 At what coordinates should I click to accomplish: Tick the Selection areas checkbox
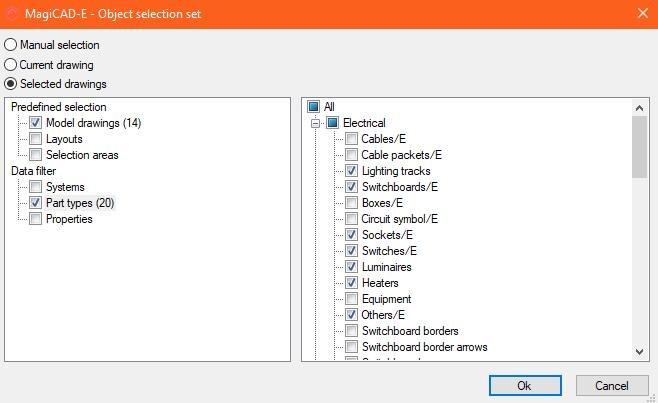click(x=36, y=154)
